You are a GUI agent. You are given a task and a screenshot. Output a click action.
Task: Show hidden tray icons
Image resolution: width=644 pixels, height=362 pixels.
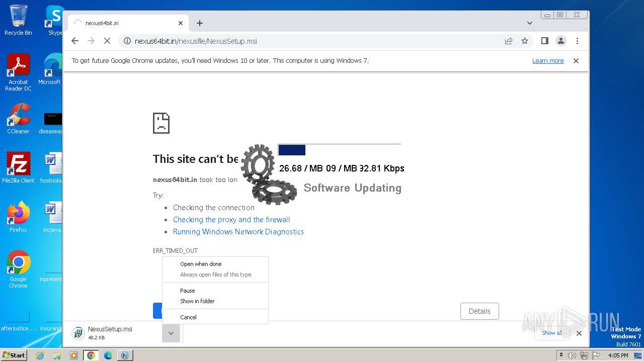[561, 355]
